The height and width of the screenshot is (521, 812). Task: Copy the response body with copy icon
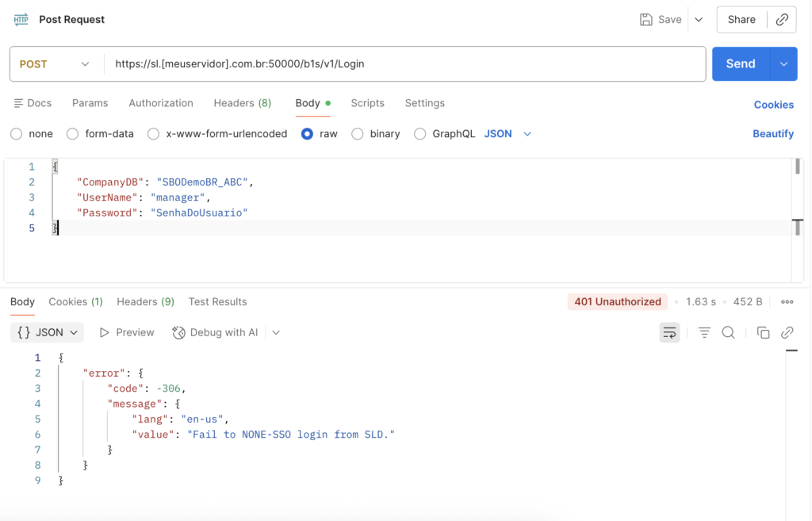[763, 333]
